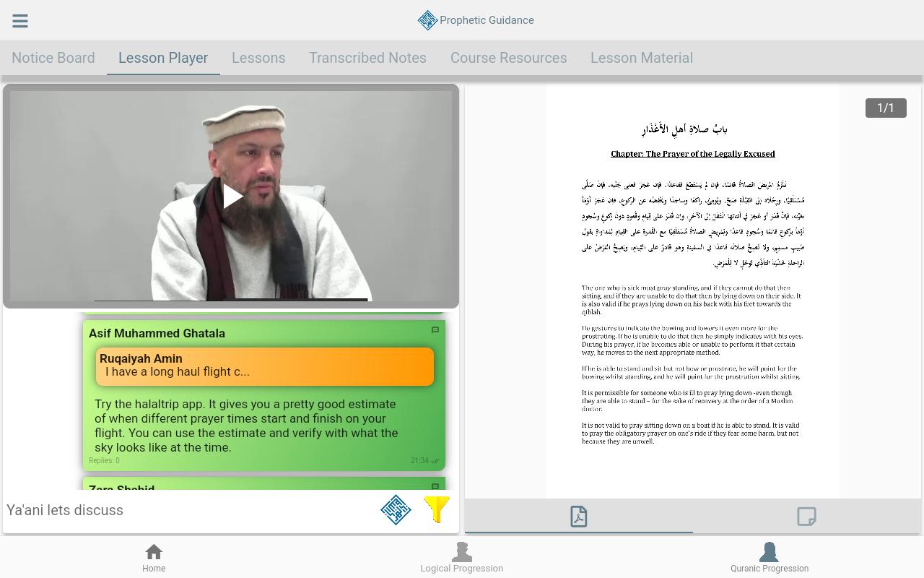Image resolution: width=924 pixels, height=578 pixels.
Task: Open the message icon on Asif Muhammed Ghatala's comment
Action: click(435, 330)
